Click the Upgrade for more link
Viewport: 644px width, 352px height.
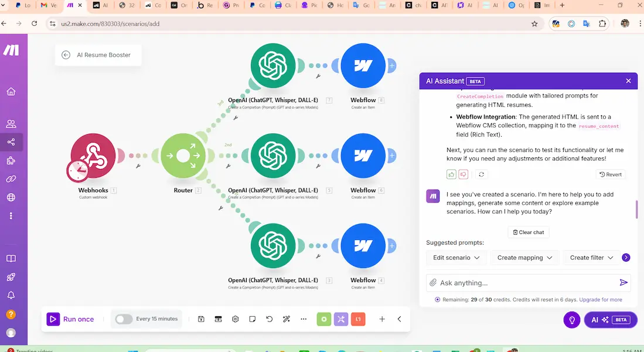[x=601, y=300]
